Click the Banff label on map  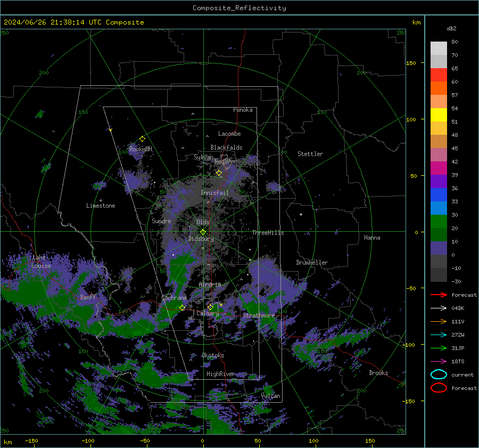pos(88,297)
